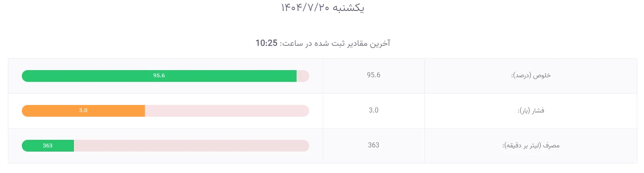Image resolution: width=644 pixels, height=173 pixels.
Task: Click the rounded left end of orange bar
Action: (25, 111)
